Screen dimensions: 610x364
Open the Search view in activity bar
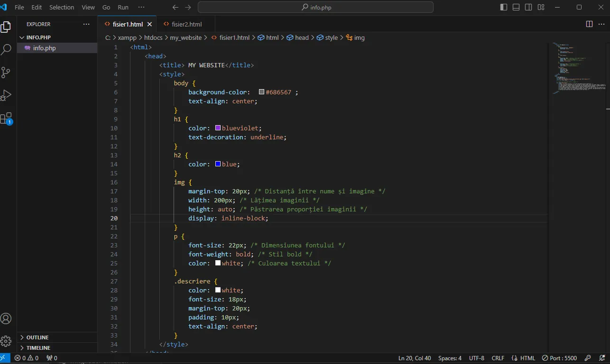click(x=6, y=49)
